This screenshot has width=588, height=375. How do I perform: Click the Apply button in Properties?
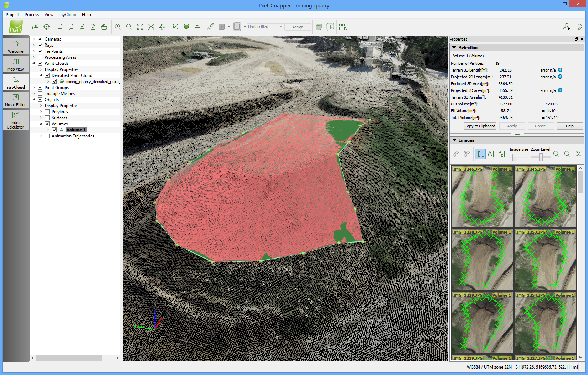pyautogui.click(x=512, y=126)
